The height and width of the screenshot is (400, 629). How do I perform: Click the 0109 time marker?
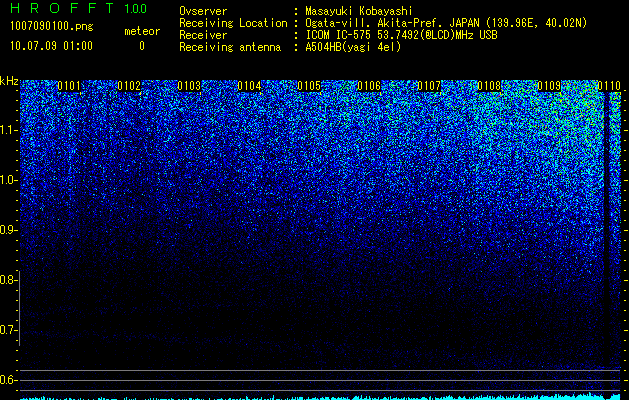click(x=549, y=86)
